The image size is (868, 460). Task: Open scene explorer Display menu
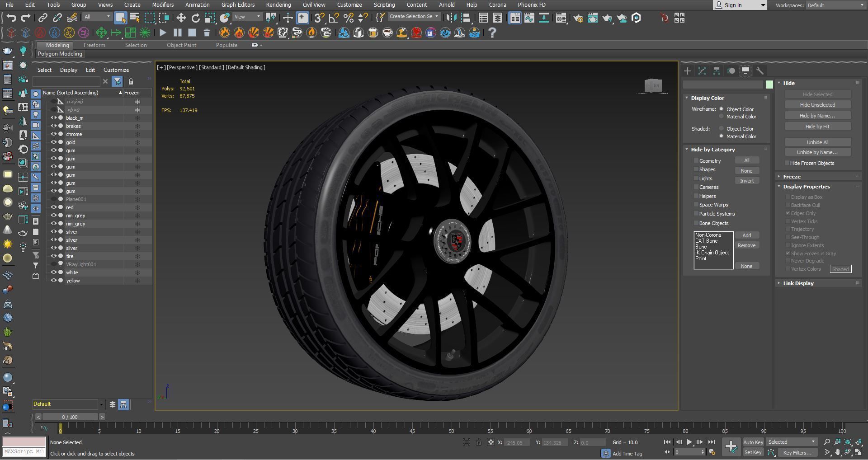click(x=69, y=70)
